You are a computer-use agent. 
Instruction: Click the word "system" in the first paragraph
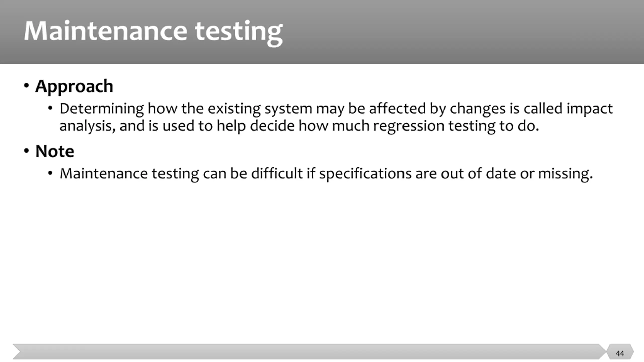click(288, 109)
